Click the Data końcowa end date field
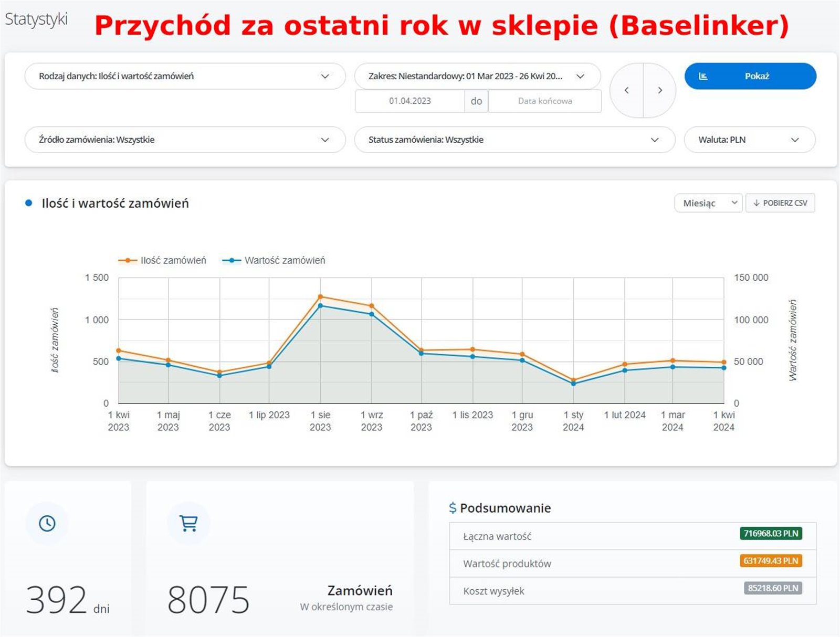This screenshot has width=840, height=637. [544, 101]
